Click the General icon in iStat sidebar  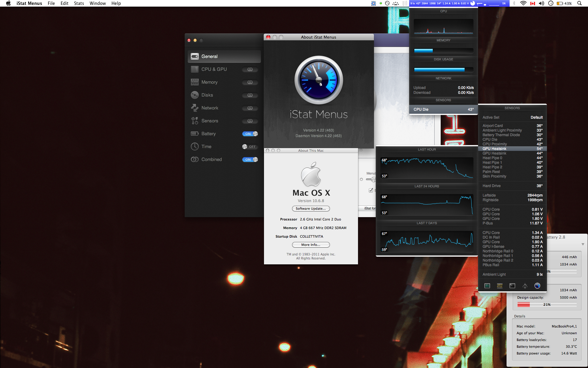[x=195, y=56]
